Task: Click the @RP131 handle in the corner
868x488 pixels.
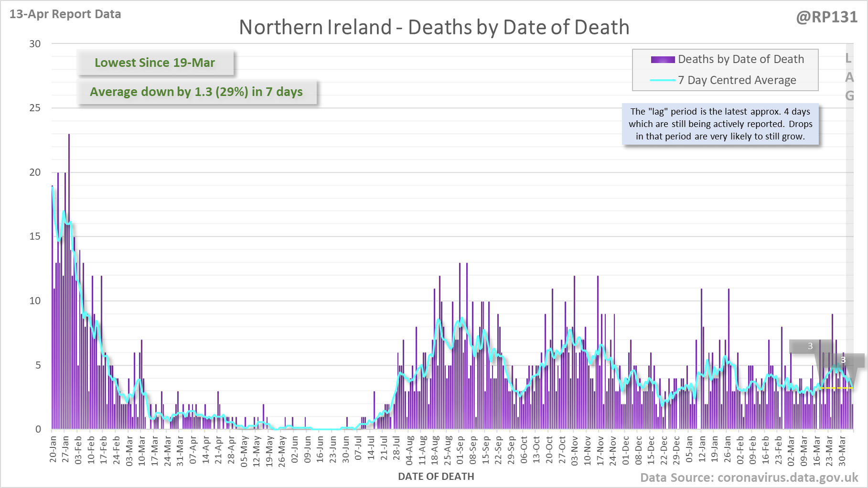Action: point(826,17)
